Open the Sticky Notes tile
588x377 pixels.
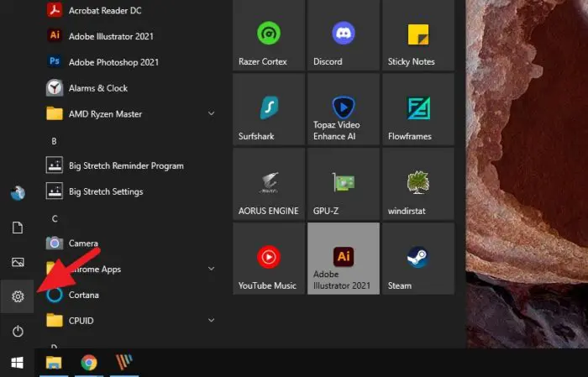coord(418,35)
